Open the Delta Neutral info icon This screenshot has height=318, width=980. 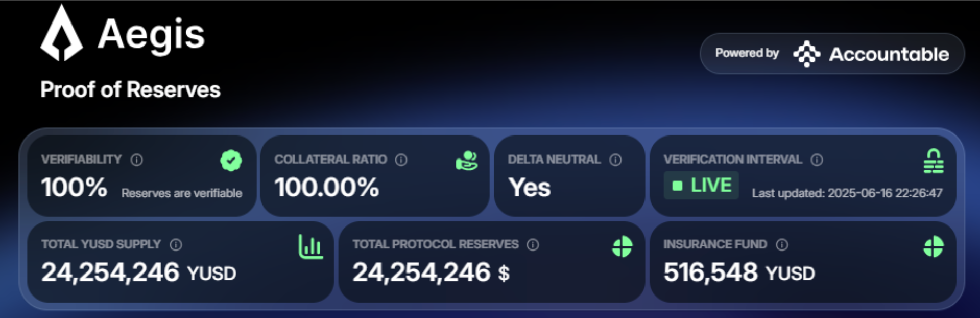[615, 160]
